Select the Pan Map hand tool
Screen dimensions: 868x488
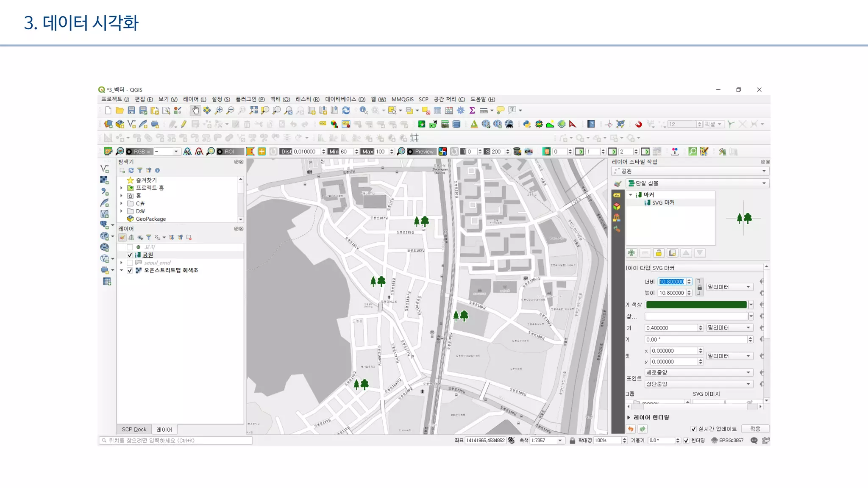195,111
